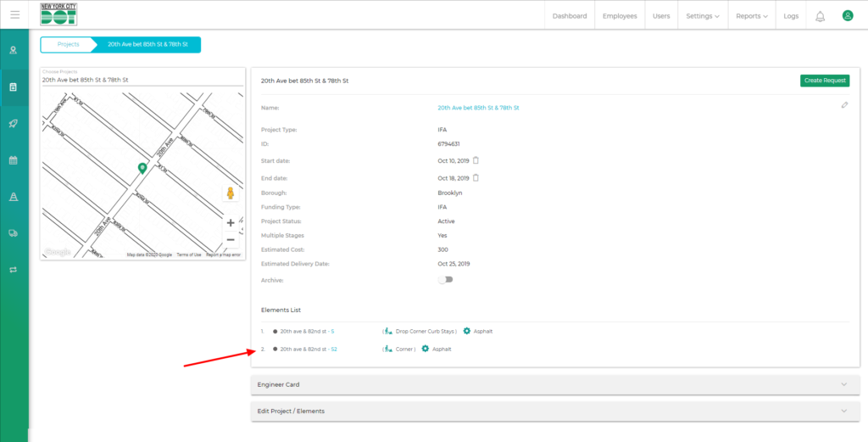Open the Settings dropdown menu
The height and width of the screenshot is (442, 868).
[702, 16]
